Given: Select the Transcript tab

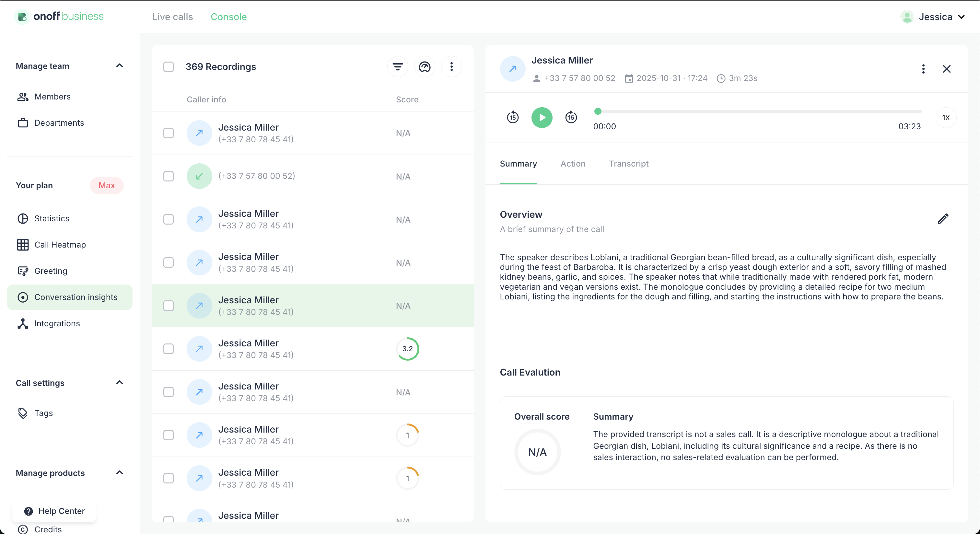Looking at the screenshot, I should coord(628,164).
